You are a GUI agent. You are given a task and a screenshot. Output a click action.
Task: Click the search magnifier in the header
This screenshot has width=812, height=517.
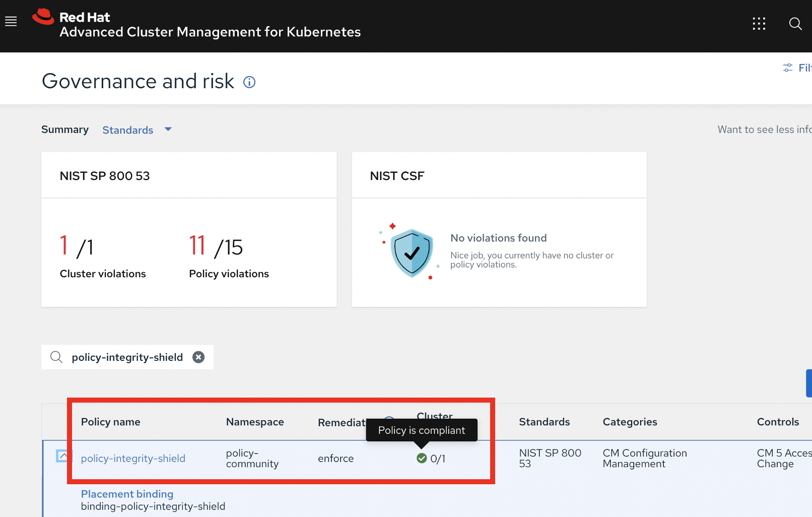click(x=795, y=24)
